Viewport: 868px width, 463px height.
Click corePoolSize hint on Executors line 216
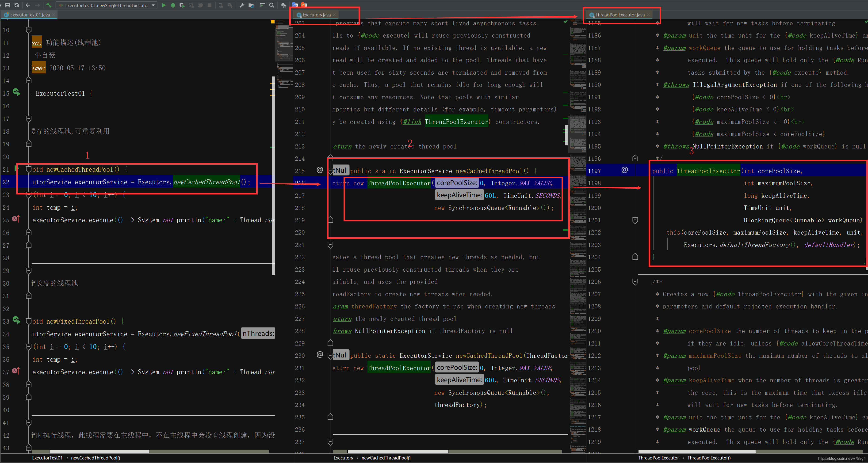pyautogui.click(x=457, y=183)
